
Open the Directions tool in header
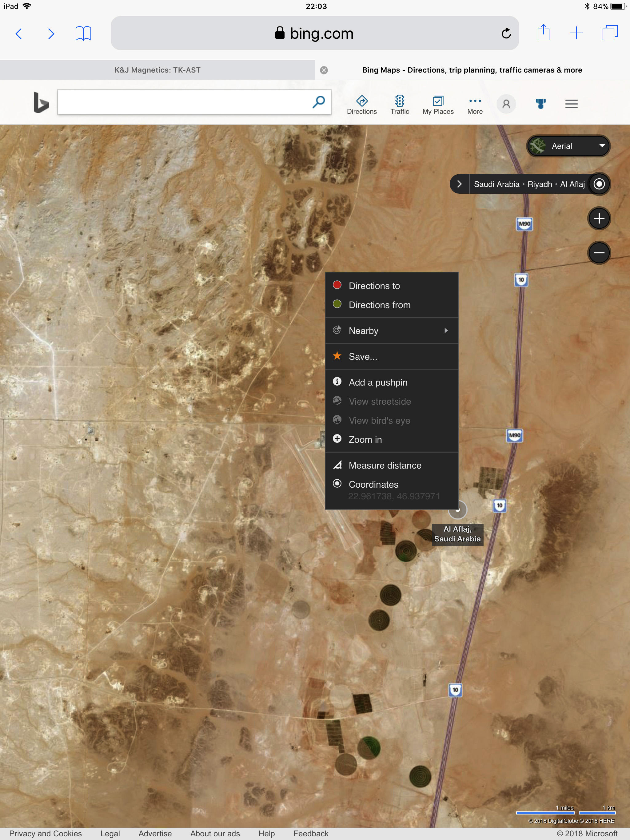click(x=361, y=105)
